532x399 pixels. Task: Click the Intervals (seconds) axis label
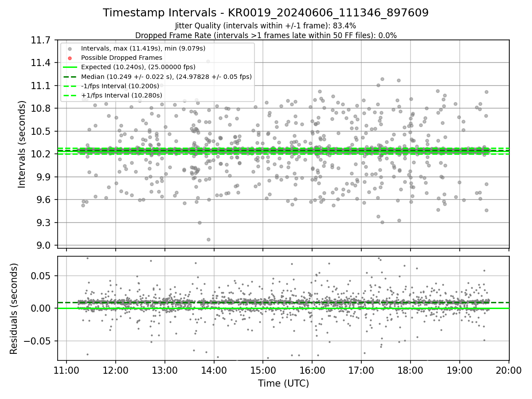[x=22, y=144]
